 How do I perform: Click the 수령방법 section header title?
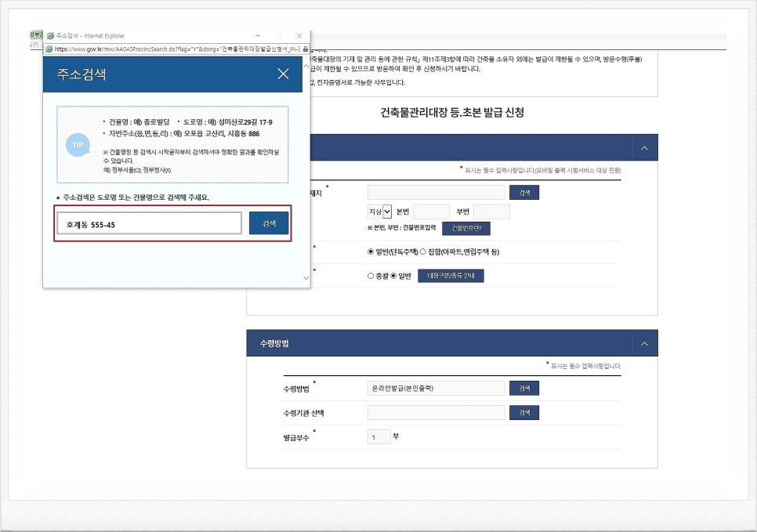[x=274, y=344]
